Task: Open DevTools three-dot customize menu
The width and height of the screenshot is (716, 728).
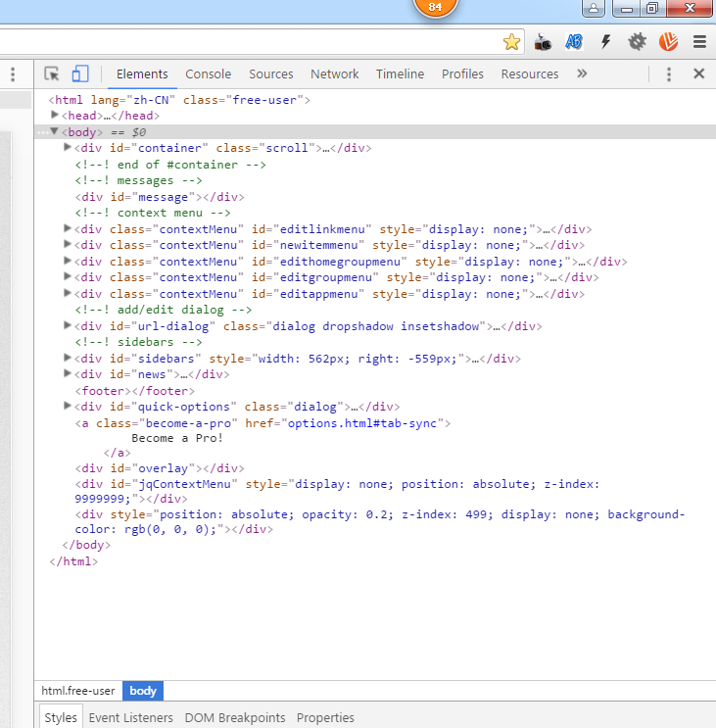Action: pyautogui.click(x=669, y=73)
